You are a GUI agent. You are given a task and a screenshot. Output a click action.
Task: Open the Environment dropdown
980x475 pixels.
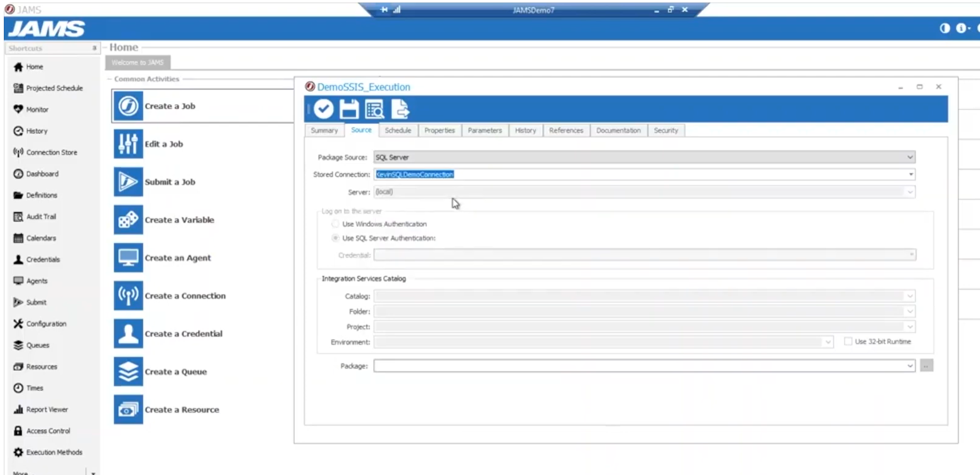point(828,342)
